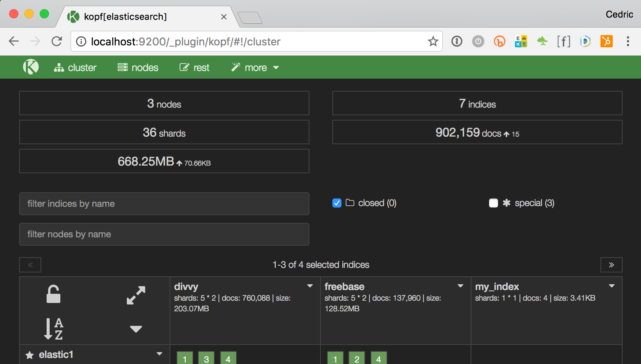
Task: Open the elastic1 node dropdown
Action: [160, 354]
